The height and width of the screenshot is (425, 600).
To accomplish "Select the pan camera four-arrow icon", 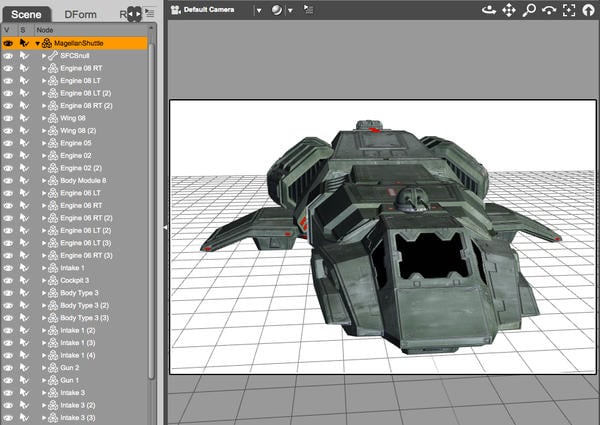I will pyautogui.click(x=509, y=10).
